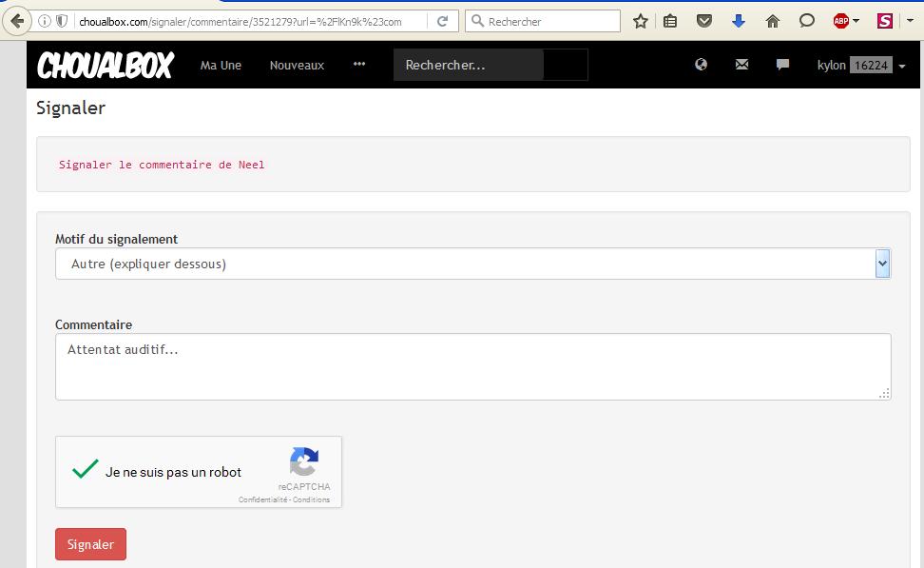Viewport: 924px width, 568px height.
Task: Open the globe notifications icon
Action: [702, 65]
